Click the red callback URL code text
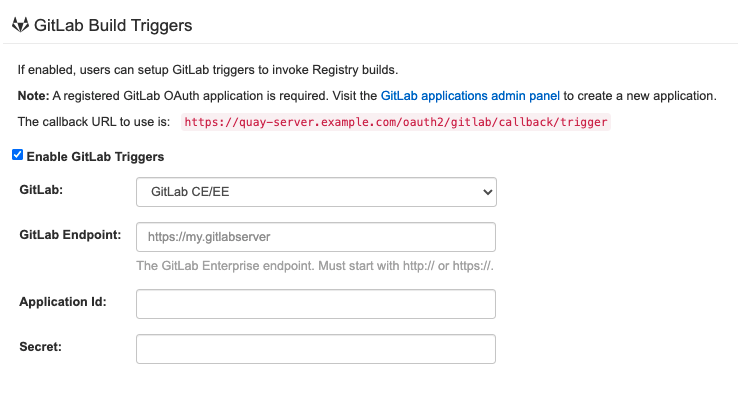The width and height of the screenshot is (738, 403). click(x=396, y=123)
